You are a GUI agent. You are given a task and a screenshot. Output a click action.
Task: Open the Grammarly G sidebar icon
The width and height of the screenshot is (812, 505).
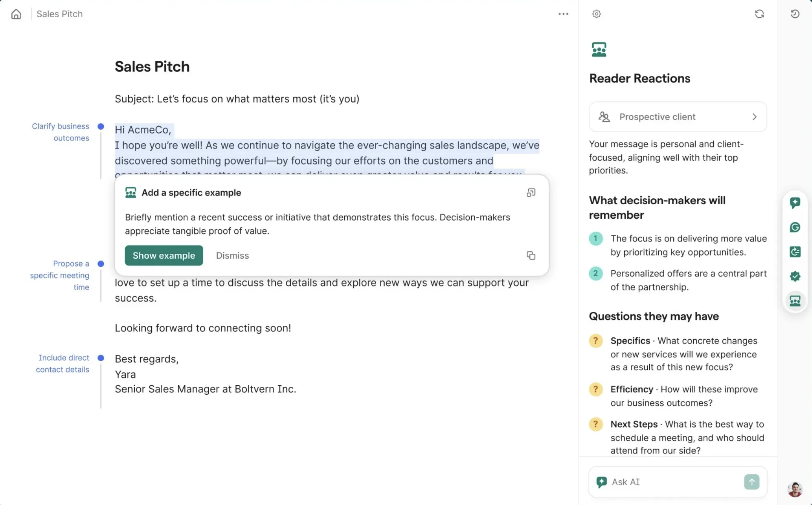coord(795,227)
